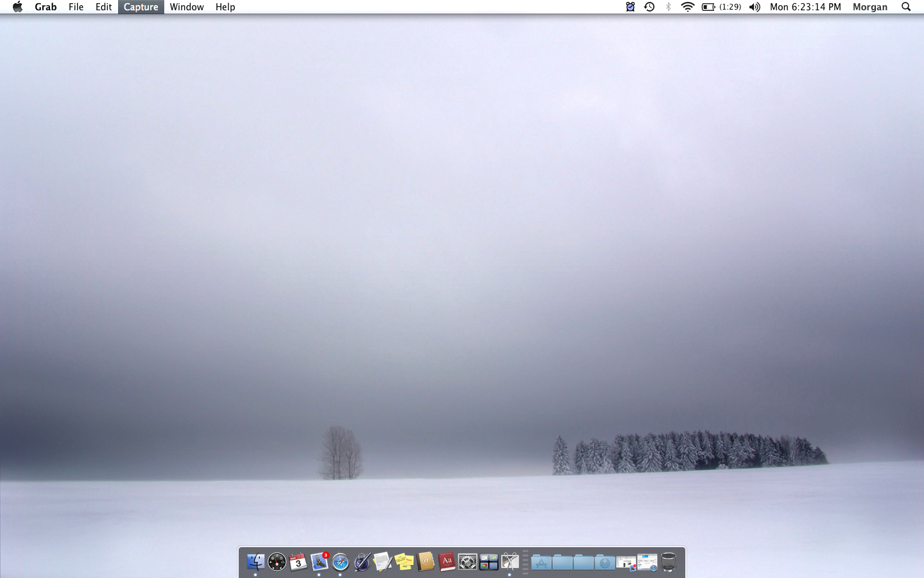Open the Applications folder stack
924x578 pixels.
click(541, 563)
